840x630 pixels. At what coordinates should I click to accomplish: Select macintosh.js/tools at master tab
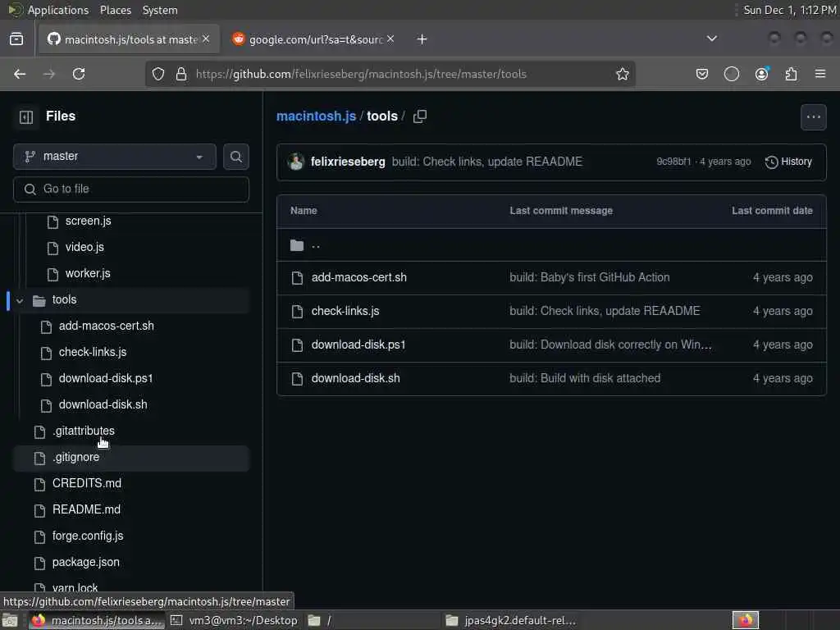[x=129, y=39]
